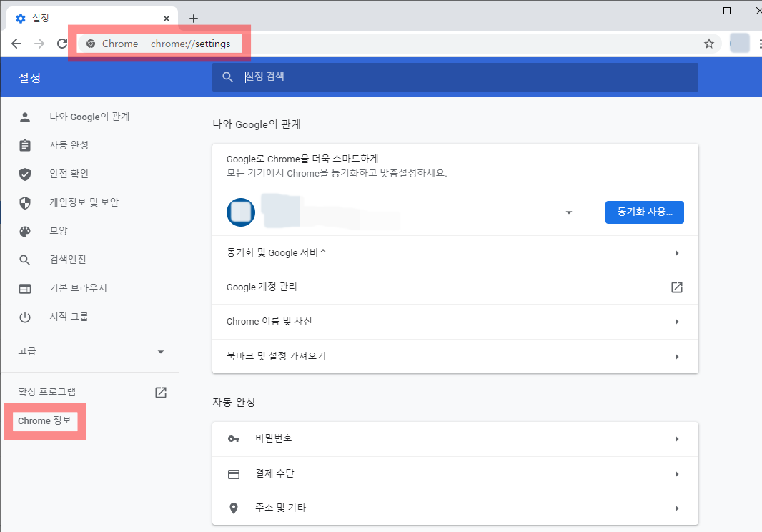This screenshot has width=762, height=532.
Task: Click the magnifier icon in settings search
Action: 227,77
